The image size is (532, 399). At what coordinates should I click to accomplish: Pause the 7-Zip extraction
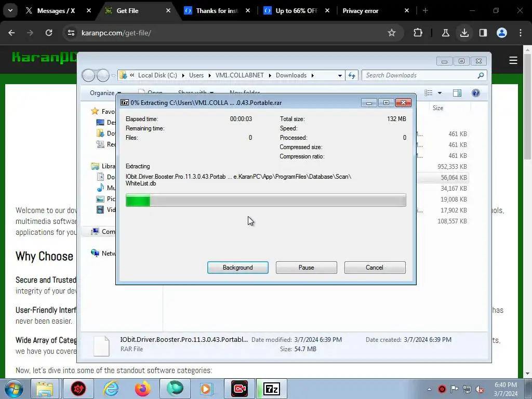point(306,268)
